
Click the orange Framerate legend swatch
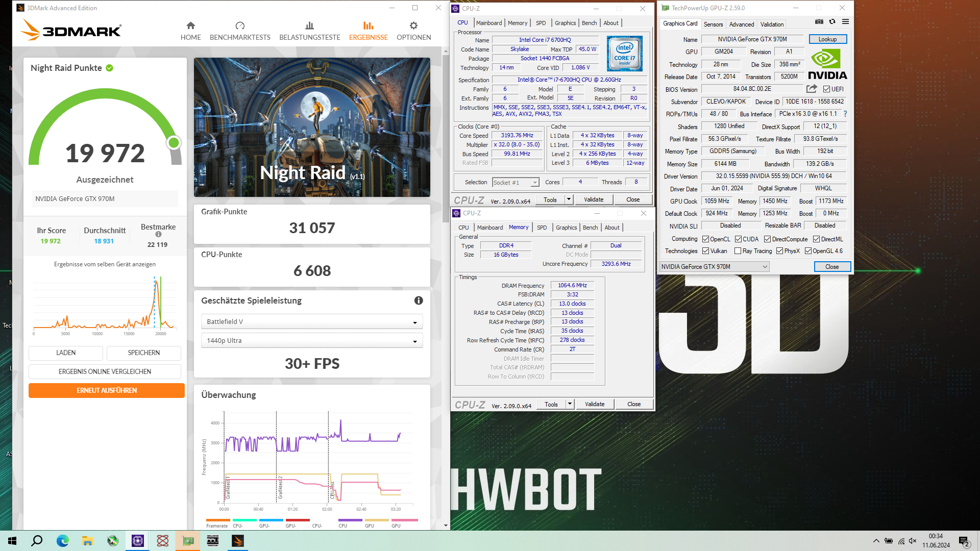(x=218, y=520)
